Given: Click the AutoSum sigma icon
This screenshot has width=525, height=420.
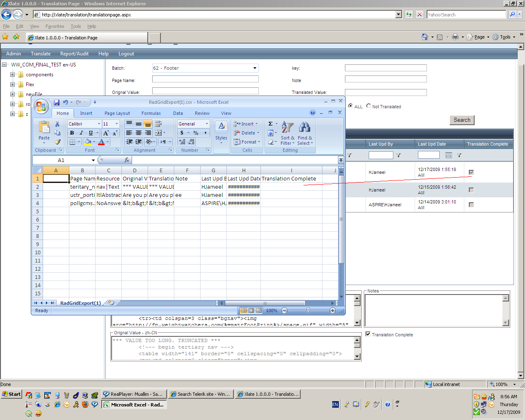Looking at the screenshot, I should coord(270,124).
